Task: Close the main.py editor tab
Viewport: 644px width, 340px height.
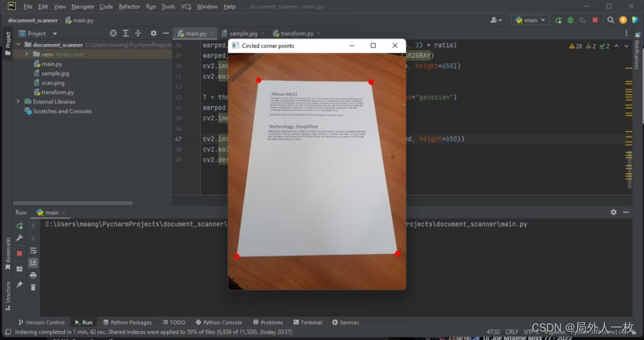Action: tap(212, 33)
